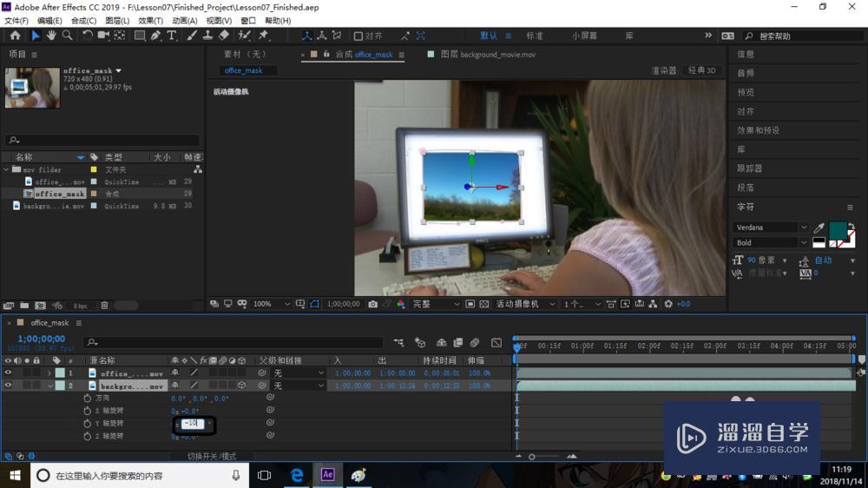Select the Type text tool
Viewport: 868px width, 488px height.
click(x=172, y=36)
